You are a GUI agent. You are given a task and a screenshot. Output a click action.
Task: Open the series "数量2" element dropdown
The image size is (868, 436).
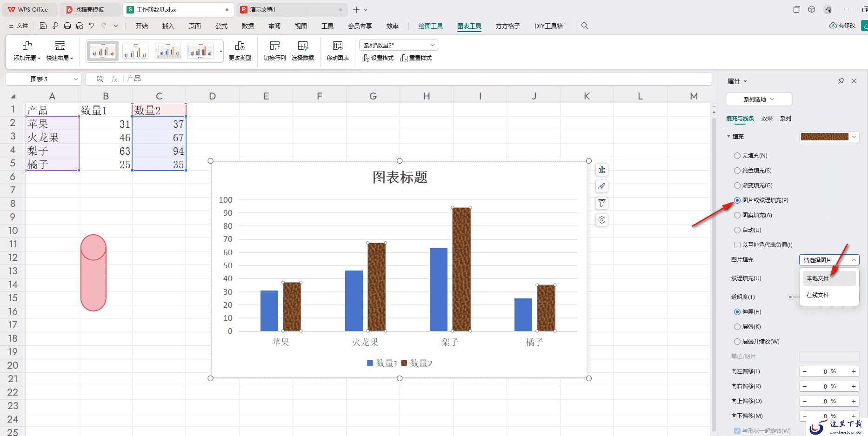click(399, 45)
